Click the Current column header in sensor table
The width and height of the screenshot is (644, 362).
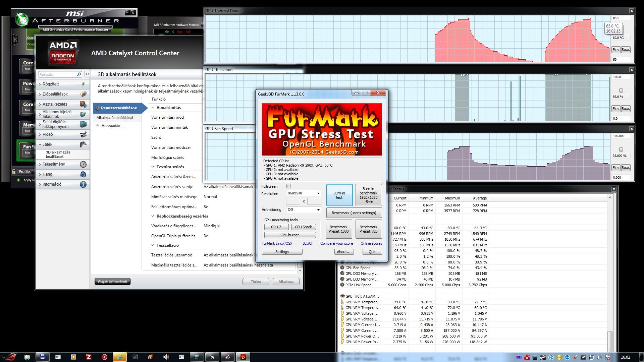pyautogui.click(x=400, y=198)
